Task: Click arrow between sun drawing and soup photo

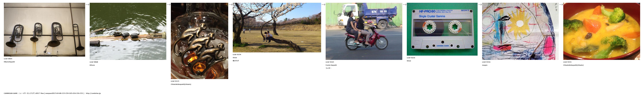Action: point(561,5)
